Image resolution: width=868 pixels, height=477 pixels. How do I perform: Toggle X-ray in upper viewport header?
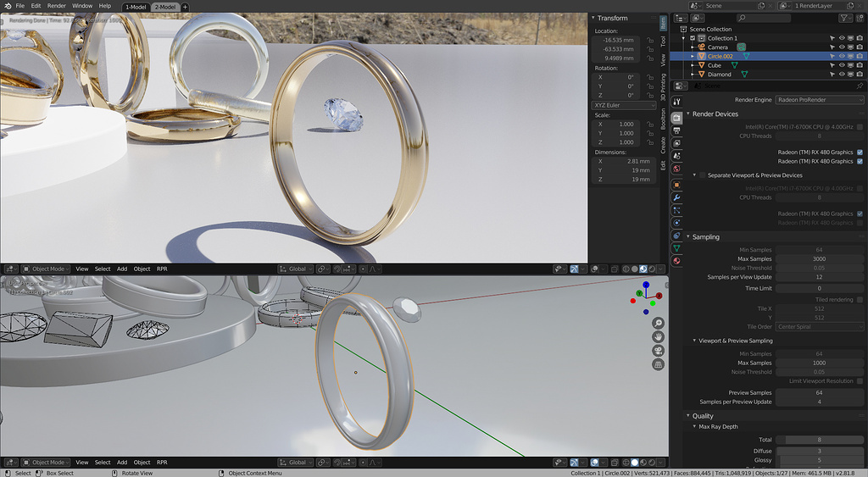(615, 269)
